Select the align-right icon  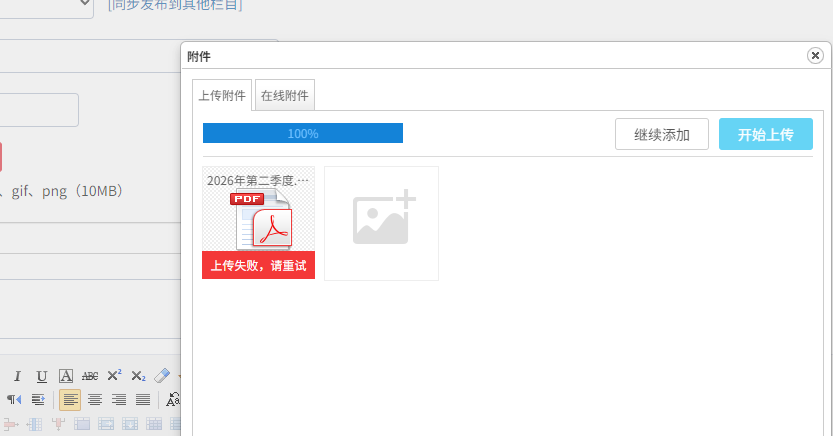coord(118,400)
